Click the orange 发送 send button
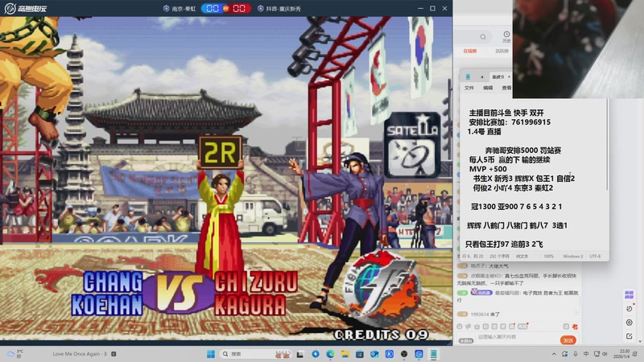Image resolution: width=644 pixels, height=362 pixels. click(568, 340)
